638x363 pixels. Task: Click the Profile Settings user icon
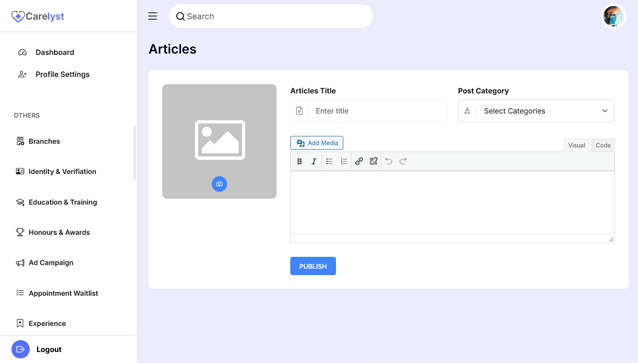[x=22, y=74]
